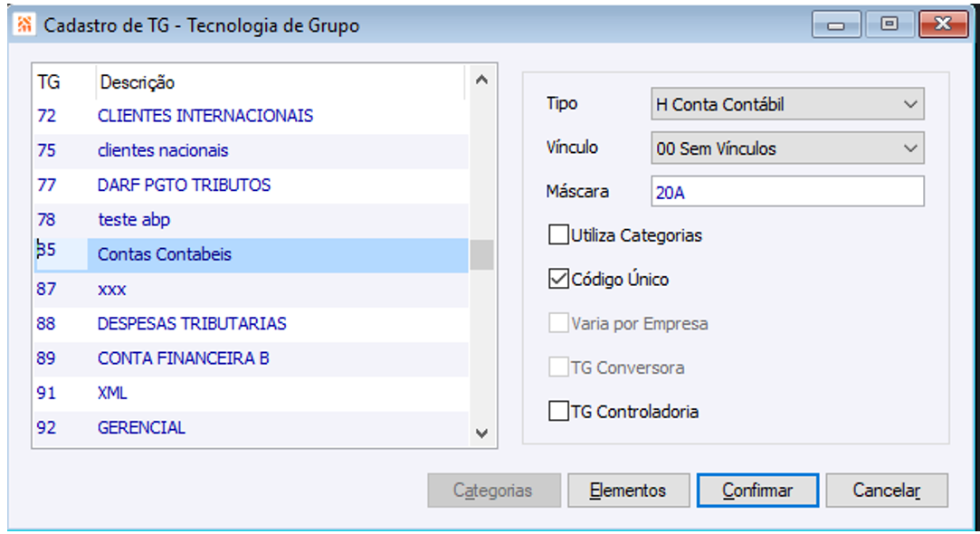Image resolution: width=980 pixels, height=534 pixels.
Task: Open the Tipo dropdown
Action: click(x=786, y=104)
